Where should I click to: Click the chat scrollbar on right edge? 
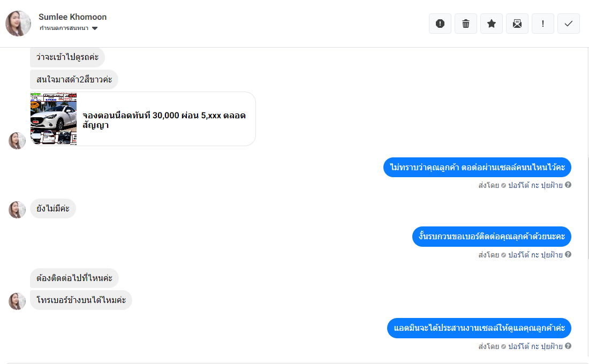click(587, 204)
